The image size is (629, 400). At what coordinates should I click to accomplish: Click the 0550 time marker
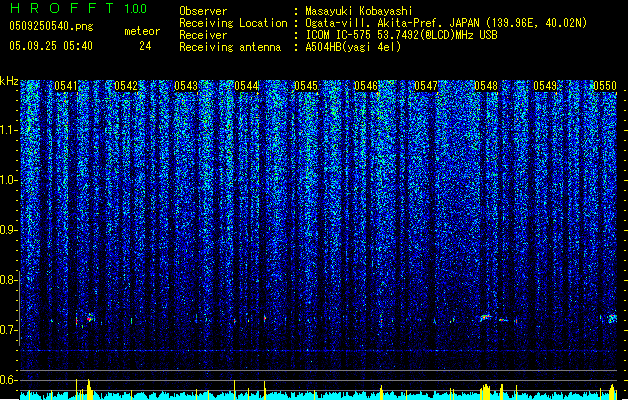[605, 86]
